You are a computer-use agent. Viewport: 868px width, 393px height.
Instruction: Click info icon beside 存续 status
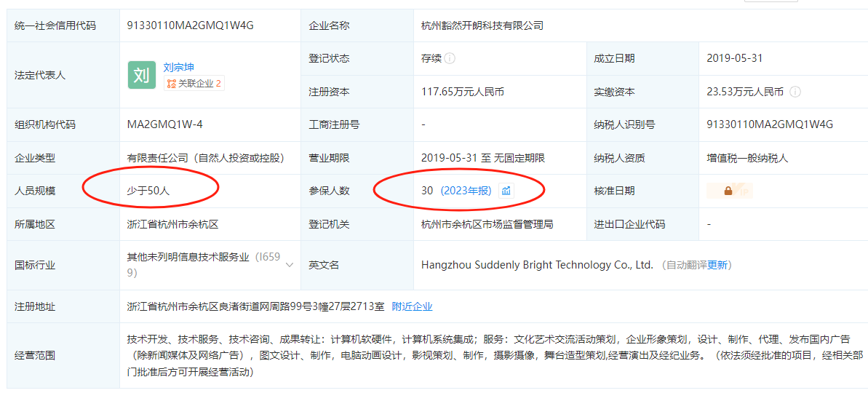pos(450,58)
